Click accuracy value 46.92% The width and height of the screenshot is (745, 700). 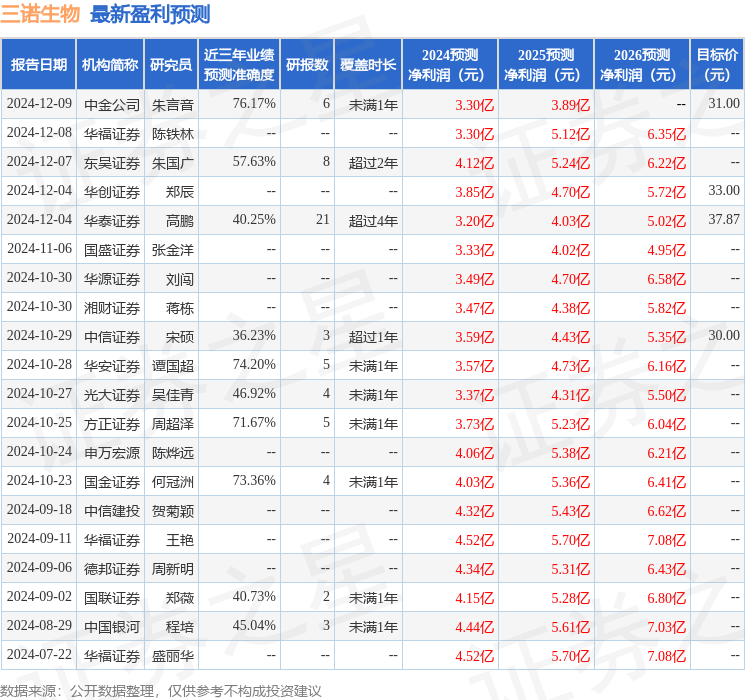click(254, 393)
